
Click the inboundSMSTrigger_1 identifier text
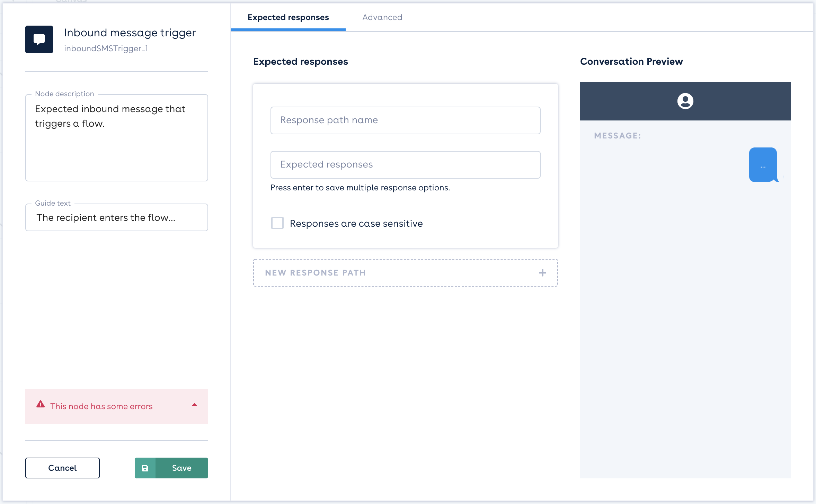106,48
